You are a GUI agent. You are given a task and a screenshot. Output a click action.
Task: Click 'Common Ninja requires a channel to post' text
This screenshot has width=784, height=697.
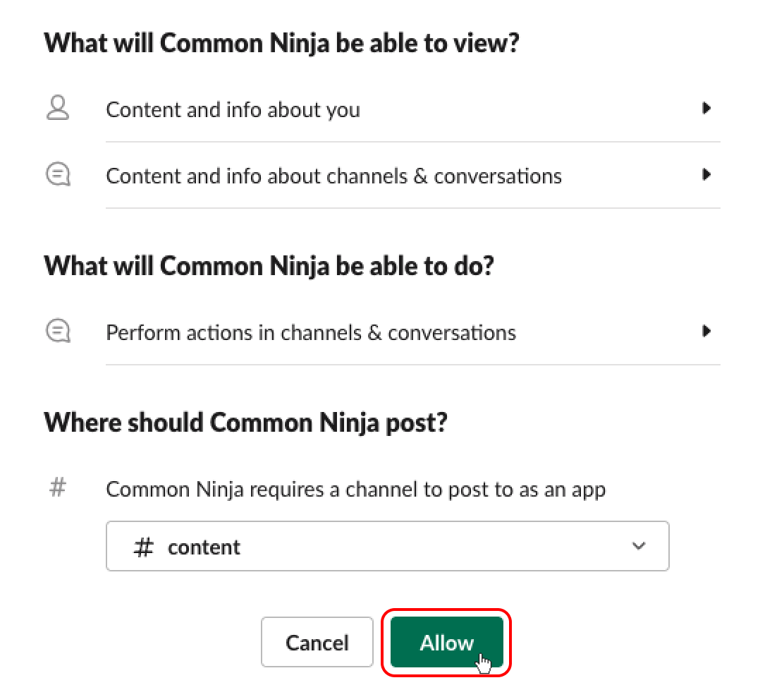(355, 490)
